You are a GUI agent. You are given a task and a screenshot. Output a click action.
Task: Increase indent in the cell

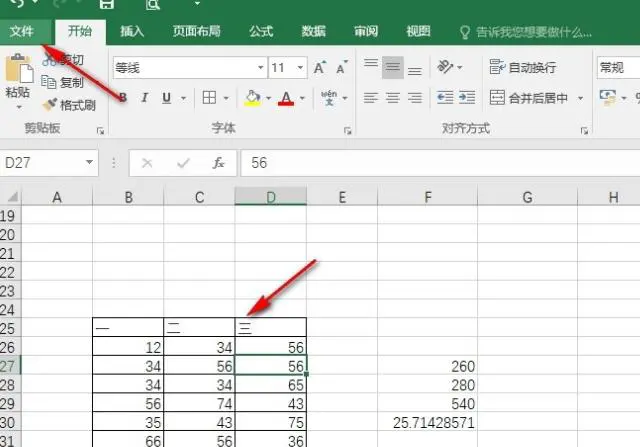click(467, 98)
